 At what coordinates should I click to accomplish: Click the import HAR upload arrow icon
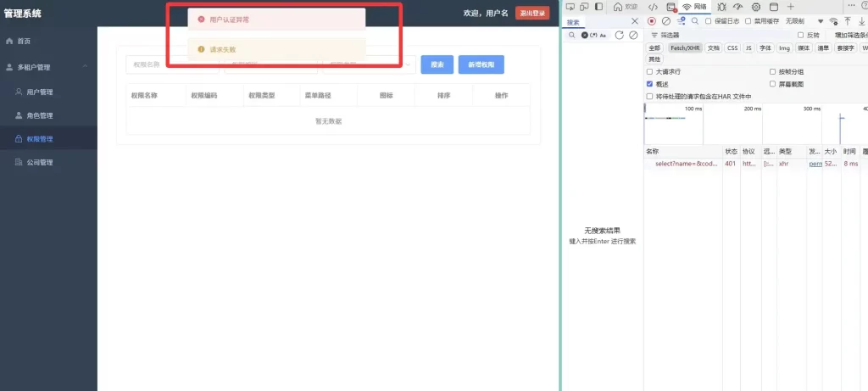[x=847, y=21]
